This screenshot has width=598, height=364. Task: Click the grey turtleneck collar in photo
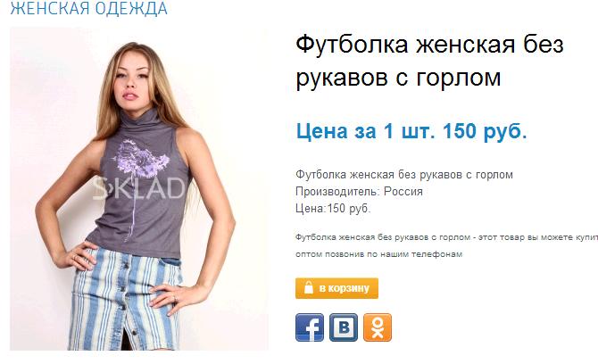[x=140, y=119]
